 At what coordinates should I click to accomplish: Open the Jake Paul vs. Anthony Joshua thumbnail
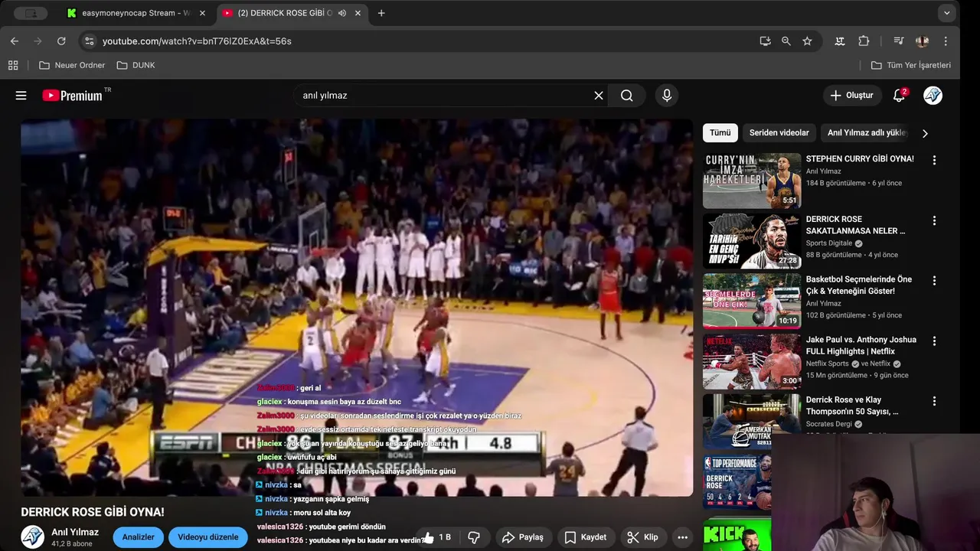[x=752, y=361]
